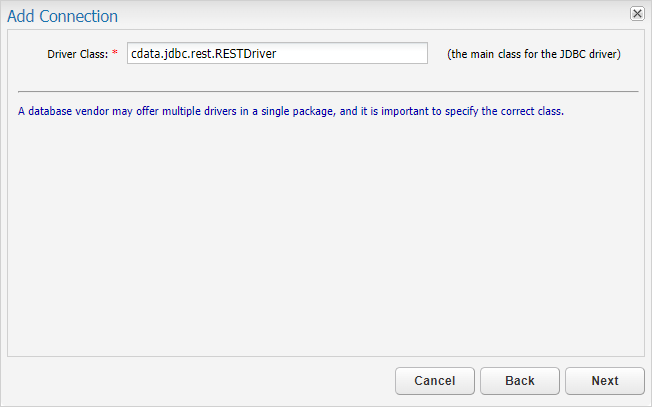Click the horizontal separator below Driver Class

328,91
